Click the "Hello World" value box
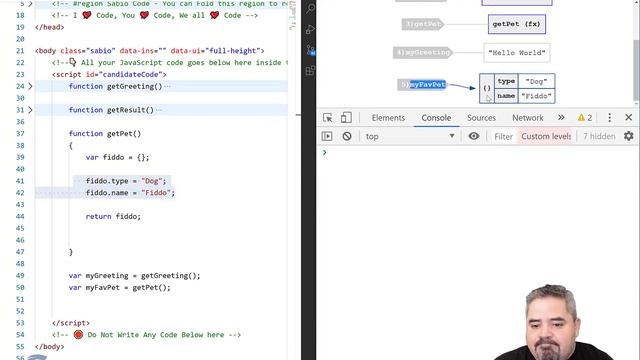640x360 pixels. 517,53
